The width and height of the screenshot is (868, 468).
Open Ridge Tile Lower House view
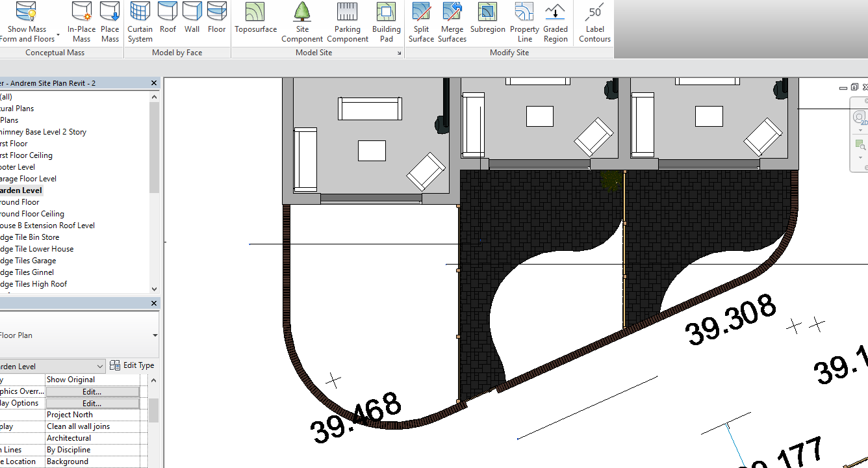click(x=36, y=249)
